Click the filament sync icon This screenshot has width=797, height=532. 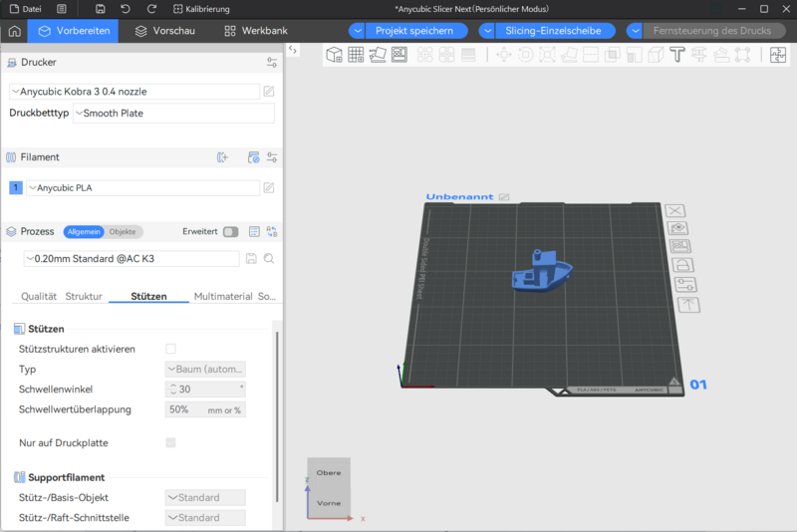254,157
